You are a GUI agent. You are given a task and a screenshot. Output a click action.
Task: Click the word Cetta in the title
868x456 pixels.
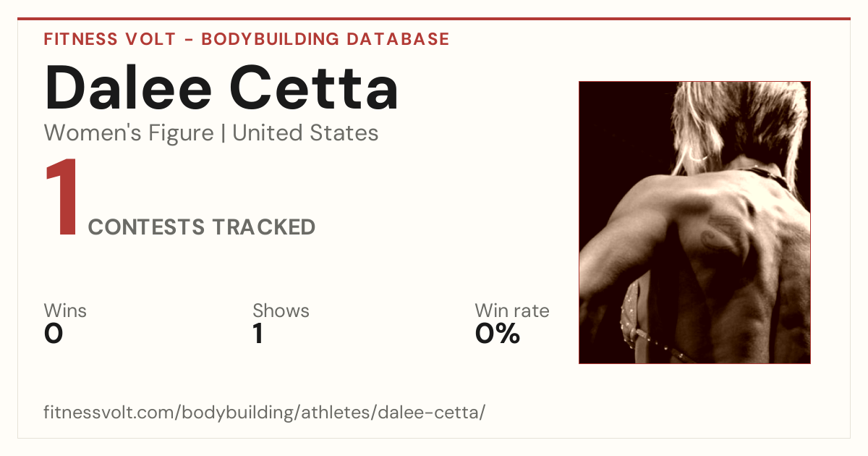click(314, 88)
